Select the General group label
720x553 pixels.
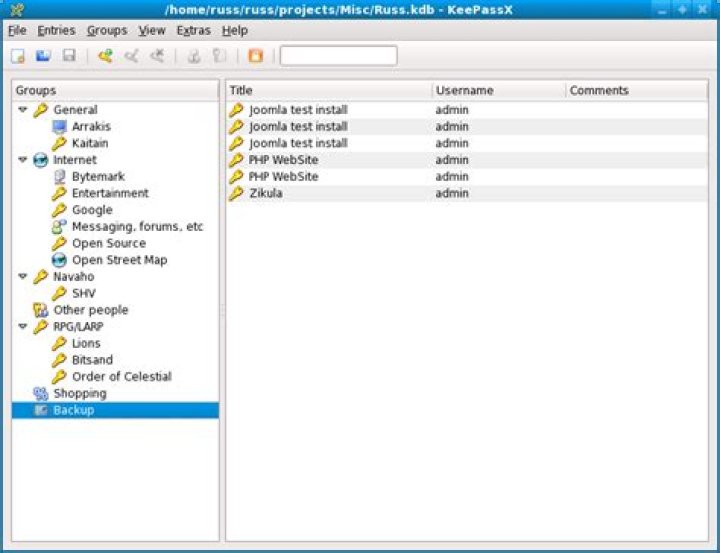(x=75, y=110)
